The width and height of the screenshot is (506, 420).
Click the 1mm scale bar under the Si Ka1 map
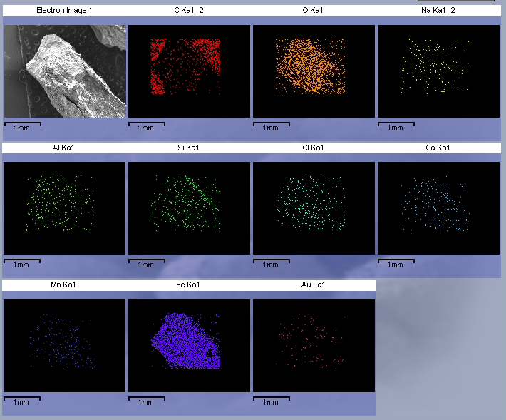coord(147,263)
